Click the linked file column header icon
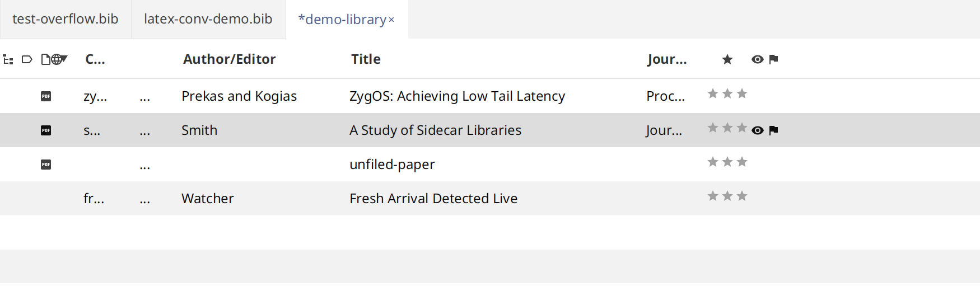Screen dimensions: 980x291 tap(46, 59)
